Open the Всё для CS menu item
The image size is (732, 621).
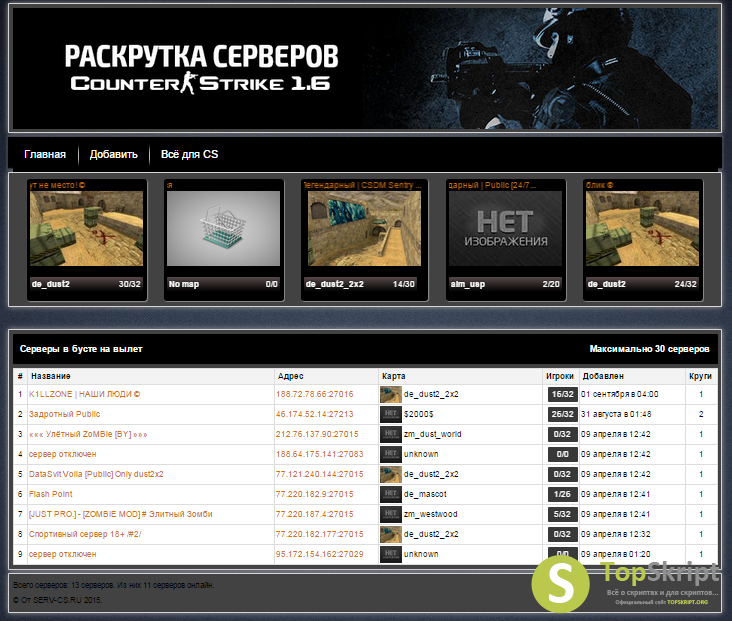point(189,155)
